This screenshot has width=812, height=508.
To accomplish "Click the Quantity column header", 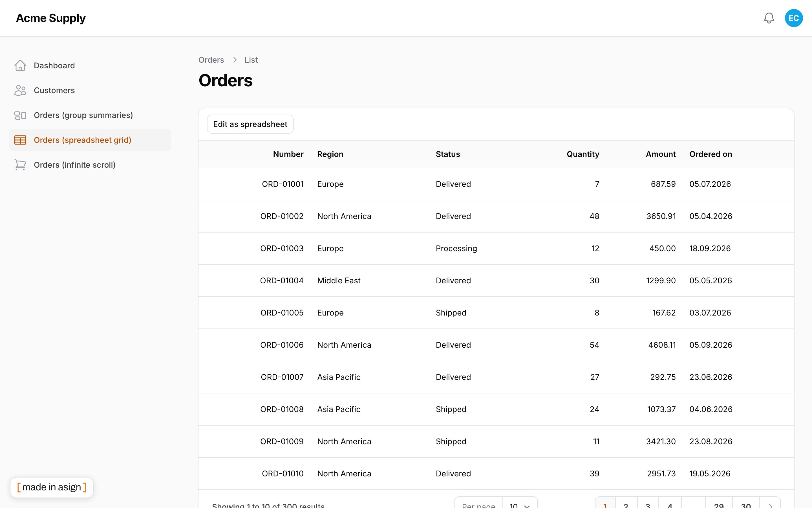I will 583,154.
